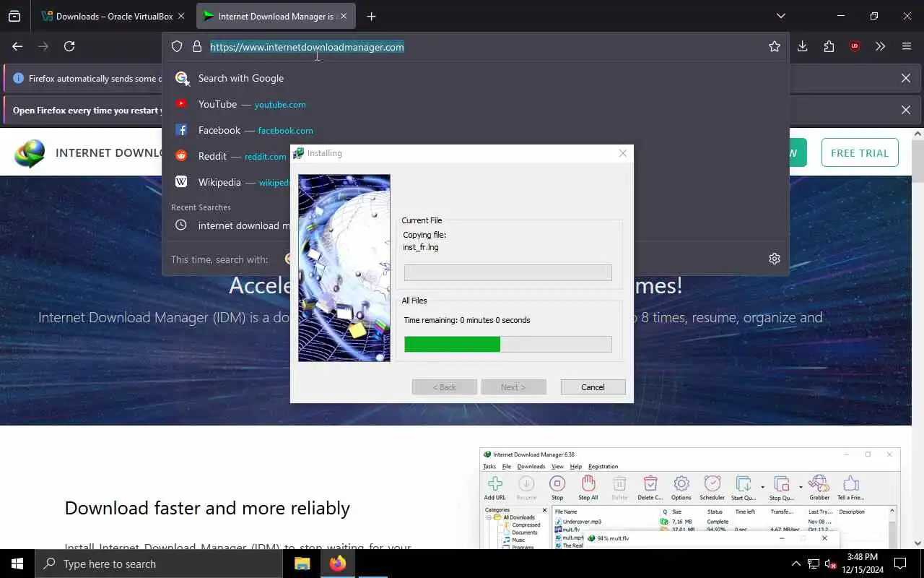The width and height of the screenshot is (924, 578).
Task: Click the 'inst_fr.lng' file name text
Action: 421,247
